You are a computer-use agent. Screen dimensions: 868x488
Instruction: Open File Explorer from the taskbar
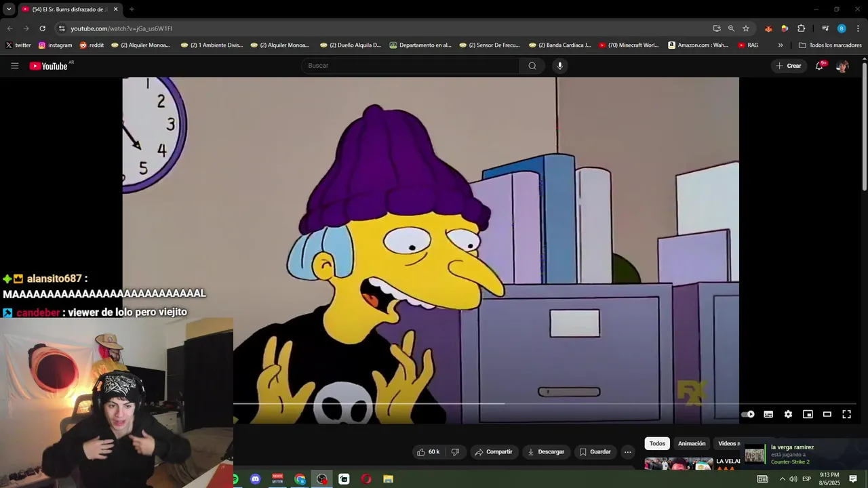click(x=388, y=479)
